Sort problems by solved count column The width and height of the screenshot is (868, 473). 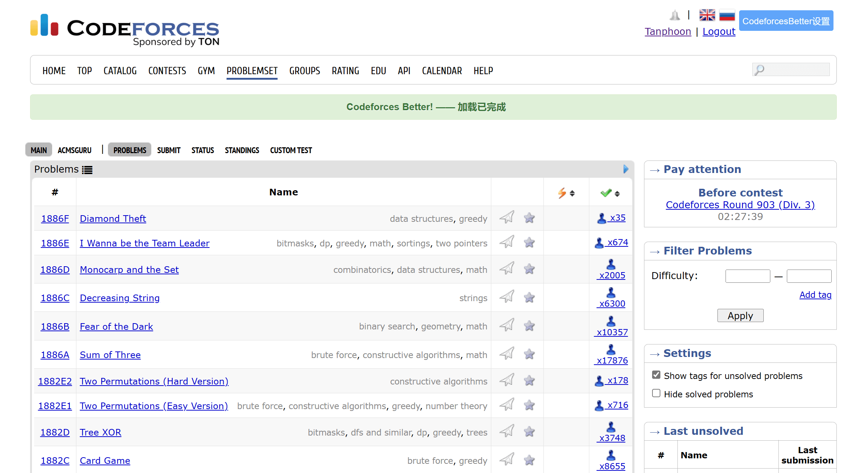tap(611, 193)
